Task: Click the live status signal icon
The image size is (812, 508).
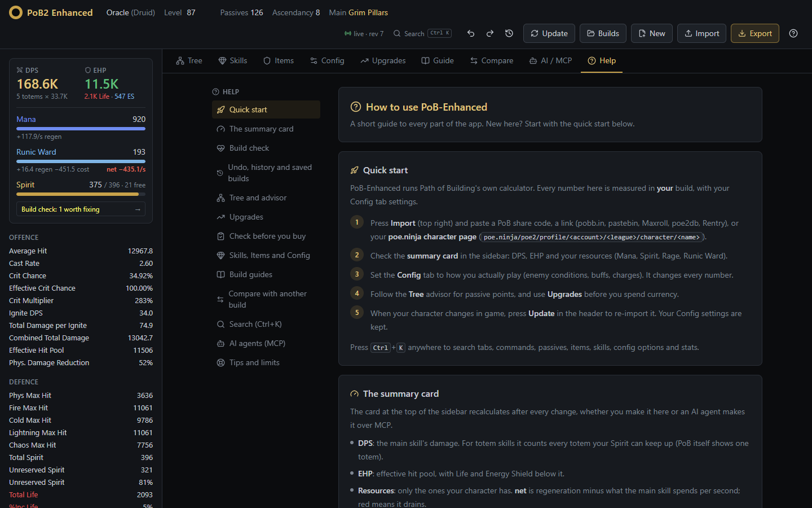Action: coord(348,34)
